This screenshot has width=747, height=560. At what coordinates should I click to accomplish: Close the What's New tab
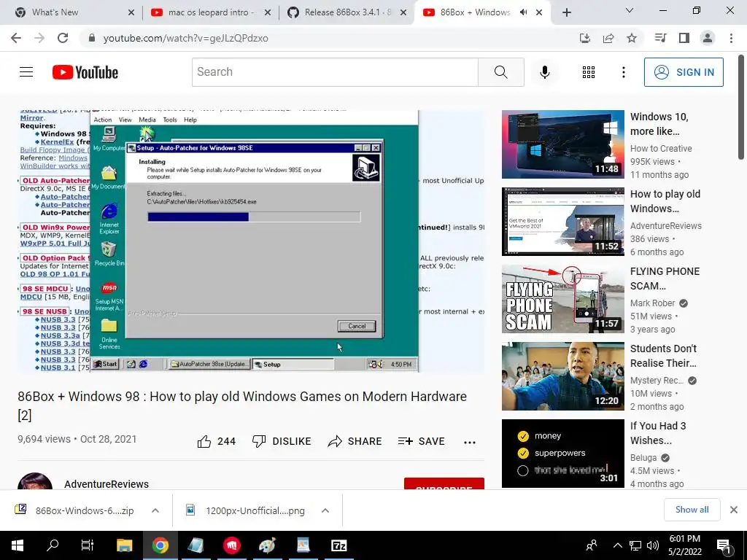click(131, 12)
